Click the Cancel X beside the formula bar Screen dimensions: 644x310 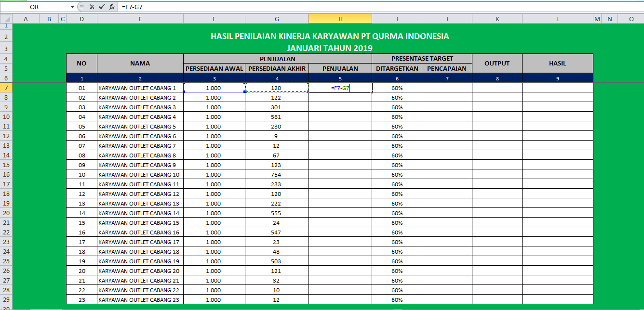tap(92, 7)
